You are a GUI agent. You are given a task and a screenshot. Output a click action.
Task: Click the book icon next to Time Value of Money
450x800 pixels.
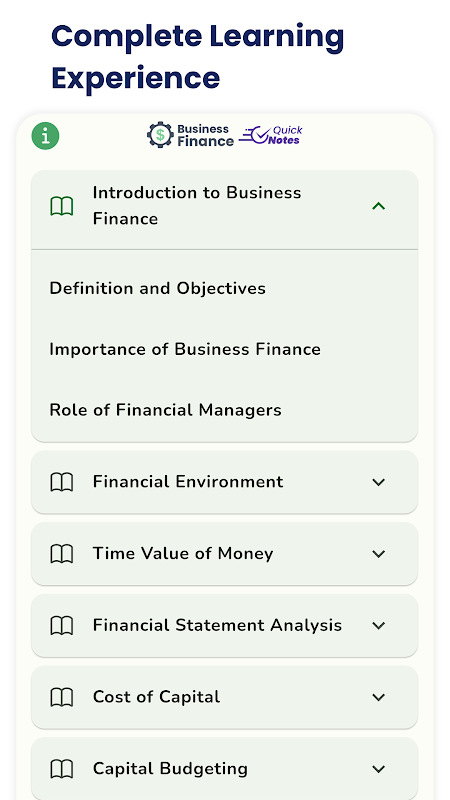pos(62,554)
